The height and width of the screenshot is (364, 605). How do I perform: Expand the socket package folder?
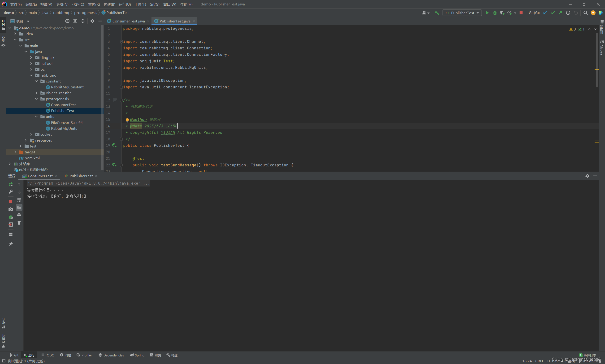point(31,134)
